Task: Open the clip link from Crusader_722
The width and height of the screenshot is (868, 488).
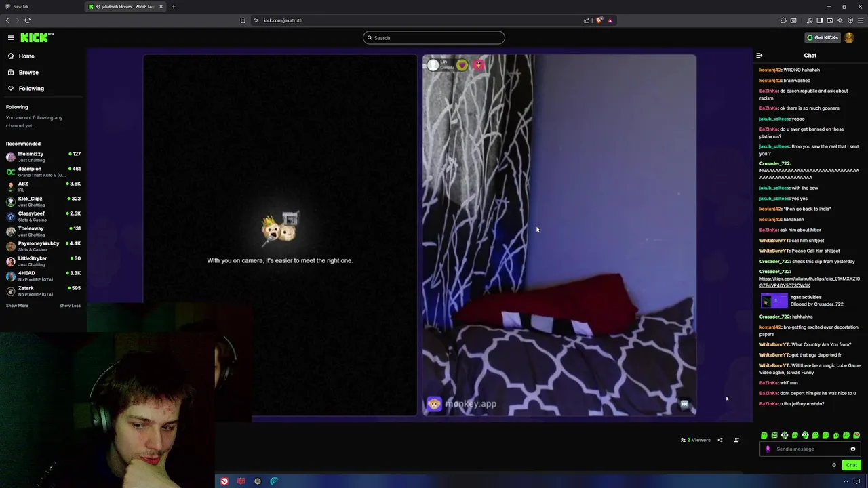Action: [809, 282]
